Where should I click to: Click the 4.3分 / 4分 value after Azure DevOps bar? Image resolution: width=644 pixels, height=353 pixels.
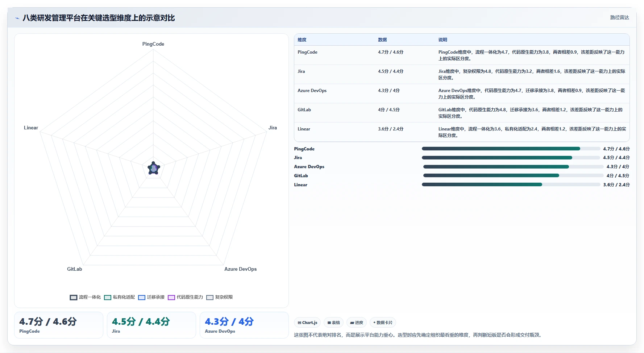tap(618, 167)
